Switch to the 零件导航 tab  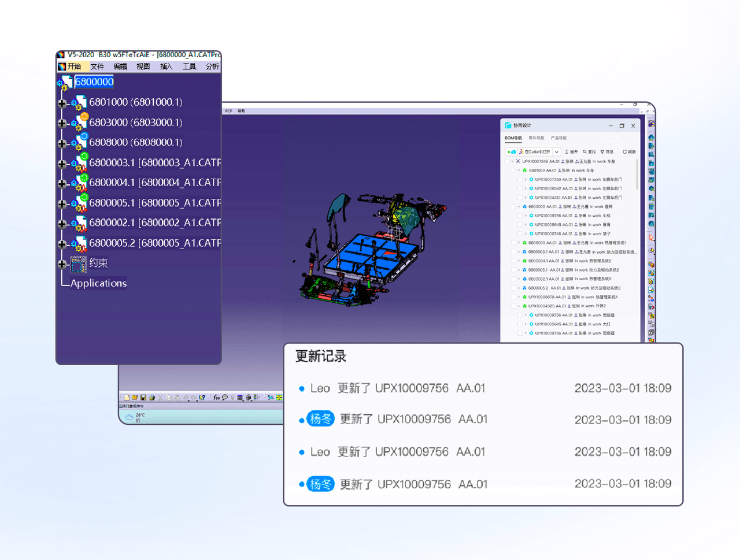coord(536,138)
